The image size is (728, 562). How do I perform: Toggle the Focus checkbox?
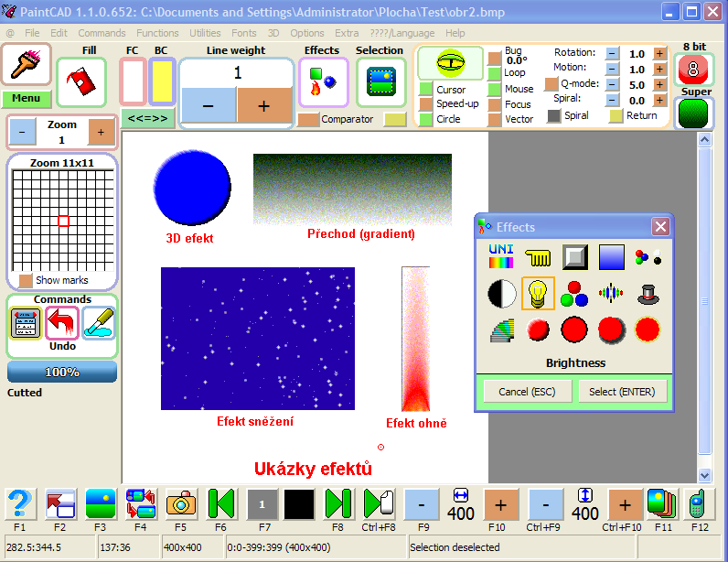click(495, 104)
